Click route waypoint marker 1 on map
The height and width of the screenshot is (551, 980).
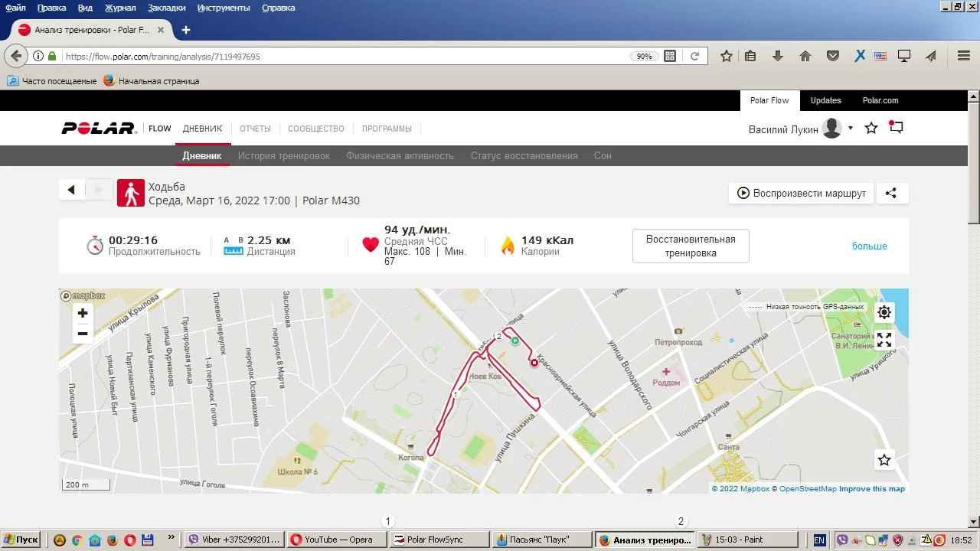click(456, 395)
